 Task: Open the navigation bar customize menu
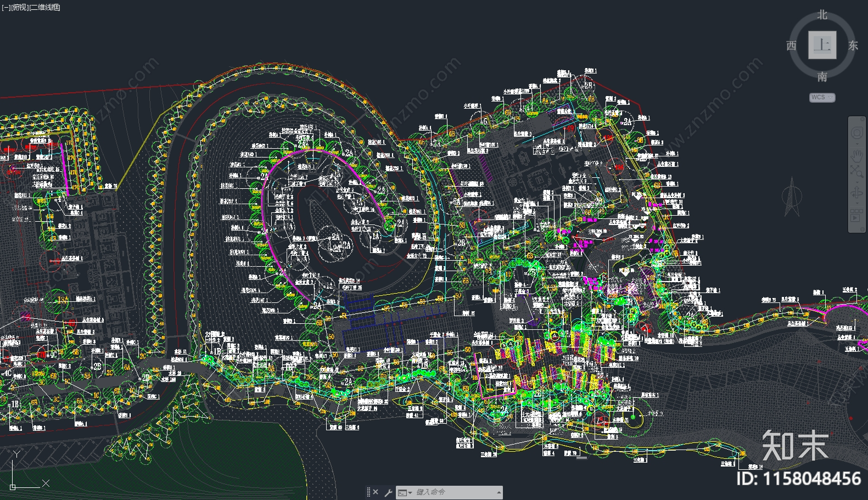click(x=863, y=229)
